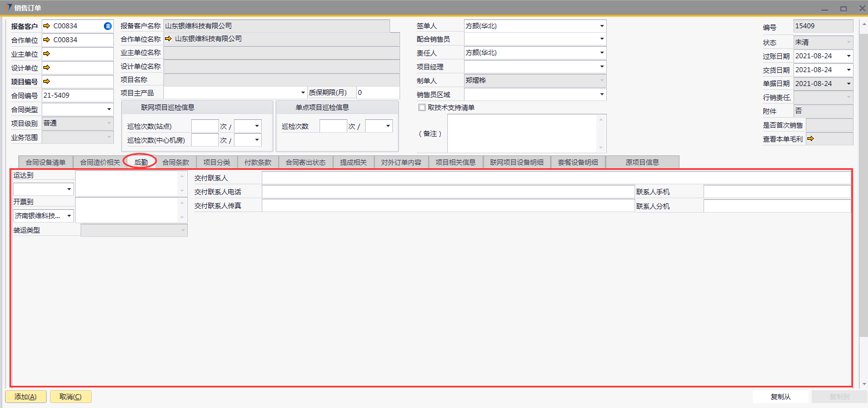The height and width of the screenshot is (408, 868).
Task: Expand the 签单人 dropdown
Action: click(x=602, y=26)
